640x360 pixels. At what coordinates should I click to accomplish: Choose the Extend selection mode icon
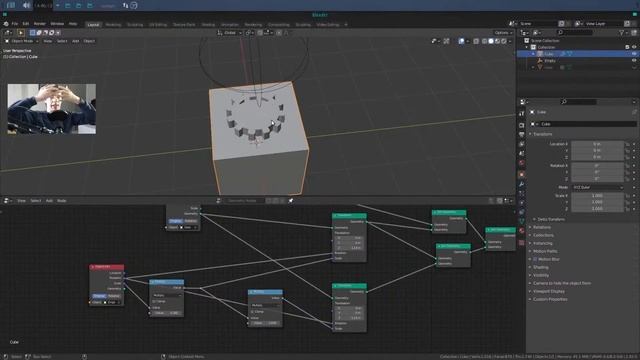pos(39,33)
